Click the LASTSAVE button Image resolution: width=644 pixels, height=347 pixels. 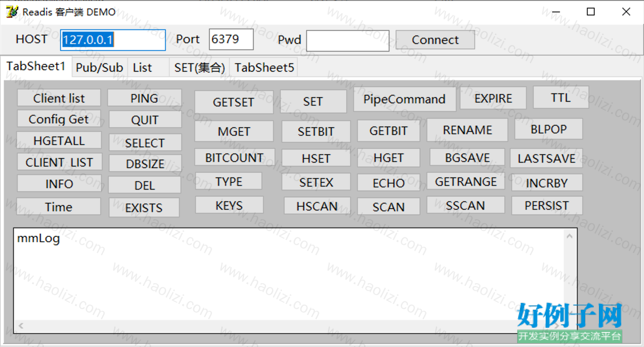[546, 158]
